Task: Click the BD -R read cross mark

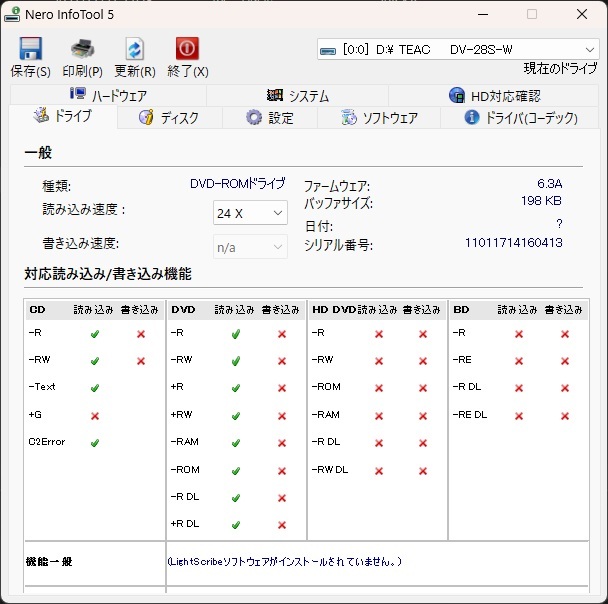Action: (519, 334)
